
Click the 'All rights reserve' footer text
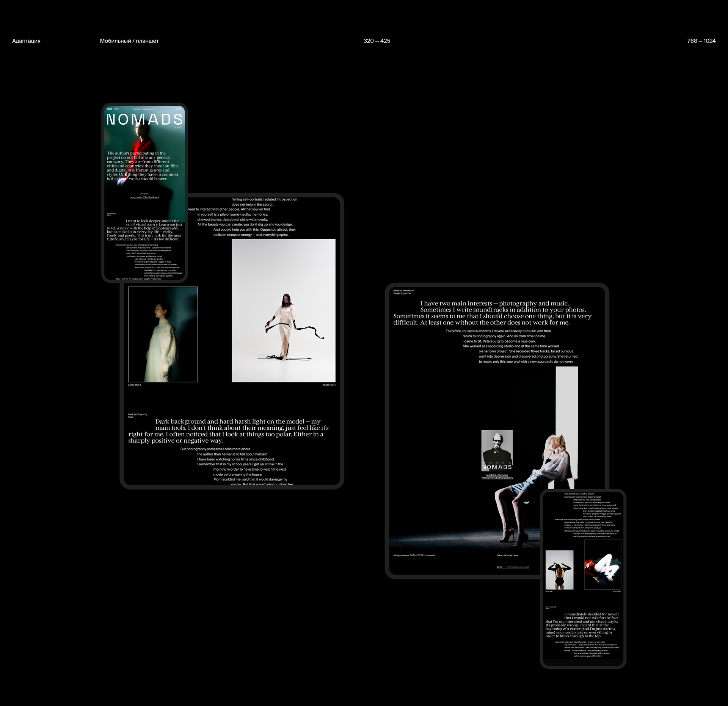[x=414, y=555]
